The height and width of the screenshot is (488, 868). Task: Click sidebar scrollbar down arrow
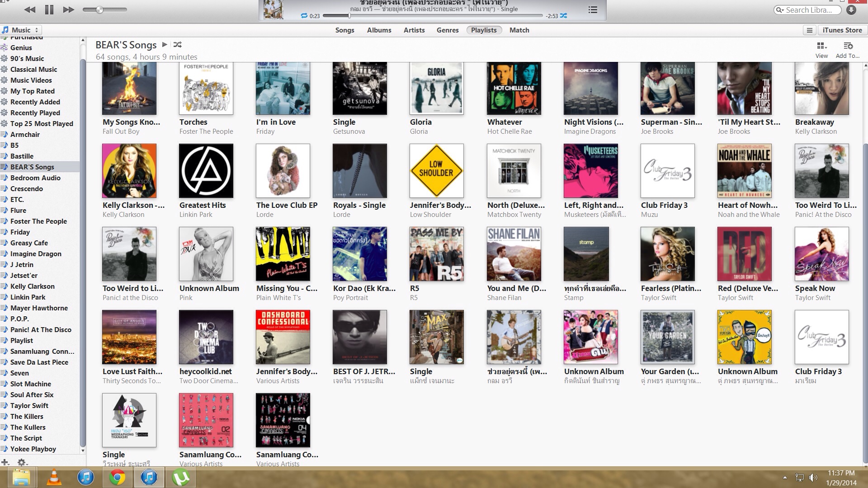(x=83, y=450)
